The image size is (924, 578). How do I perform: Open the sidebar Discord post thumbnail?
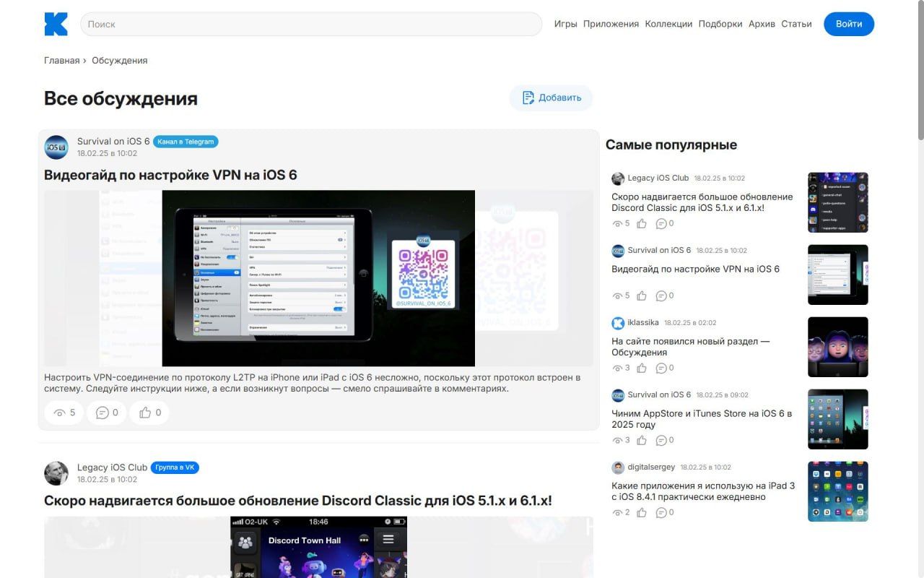[x=838, y=202]
